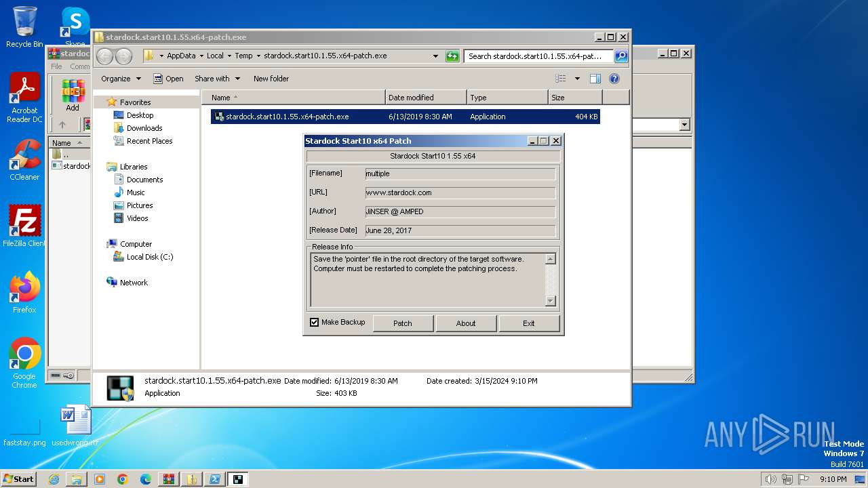Go back in the Explorer window
Screen dimensions: 868x488
(x=104, y=56)
